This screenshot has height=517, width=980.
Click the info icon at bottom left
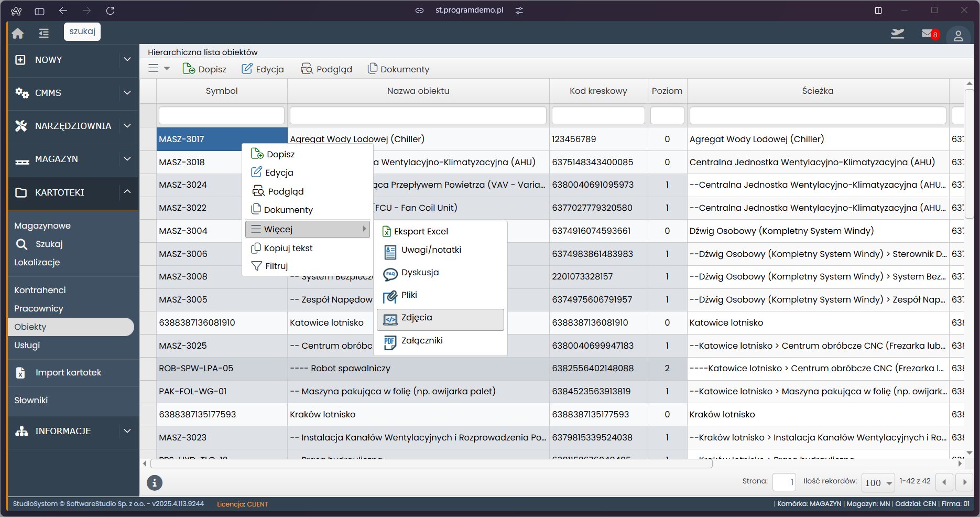coord(154,483)
